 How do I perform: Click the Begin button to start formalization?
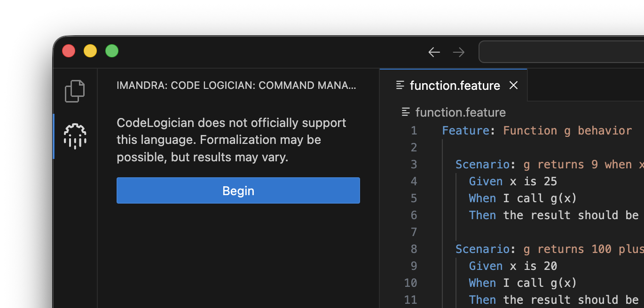coord(238,190)
